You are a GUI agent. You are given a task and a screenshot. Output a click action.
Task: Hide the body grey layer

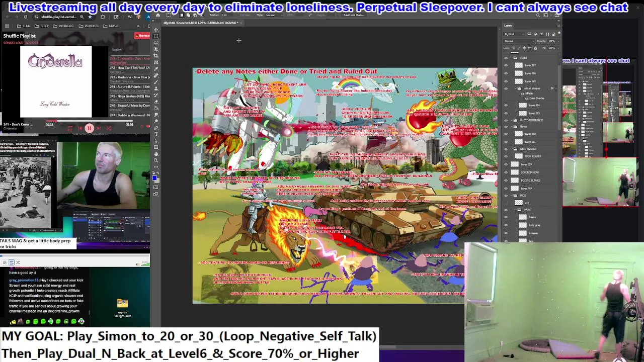[x=506, y=225]
